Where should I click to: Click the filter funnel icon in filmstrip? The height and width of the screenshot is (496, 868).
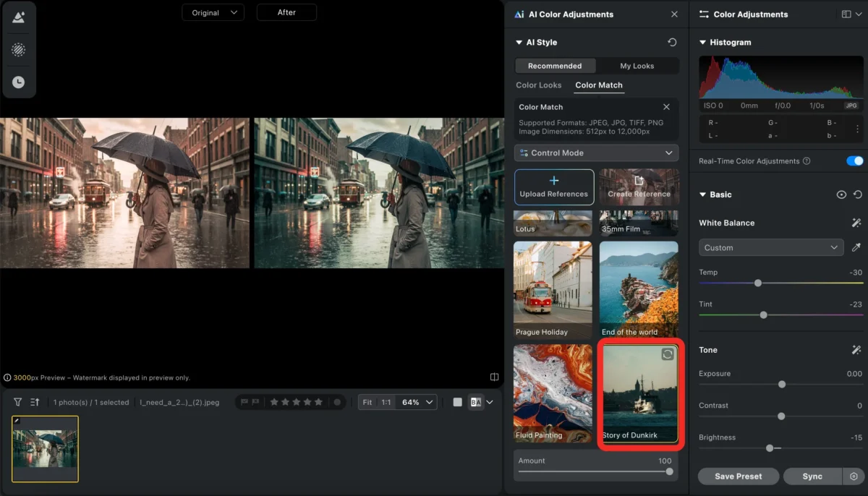pos(17,402)
